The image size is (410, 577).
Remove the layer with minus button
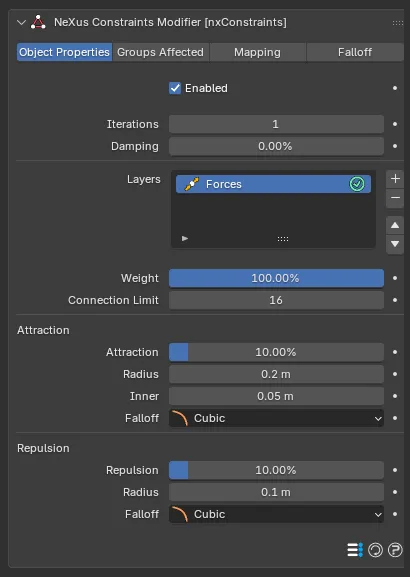pos(395,198)
